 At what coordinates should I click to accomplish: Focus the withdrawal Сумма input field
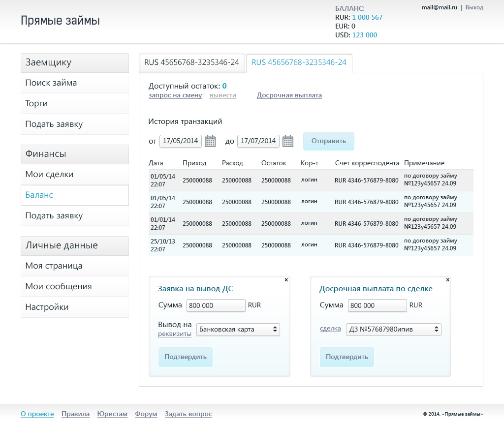point(216,305)
